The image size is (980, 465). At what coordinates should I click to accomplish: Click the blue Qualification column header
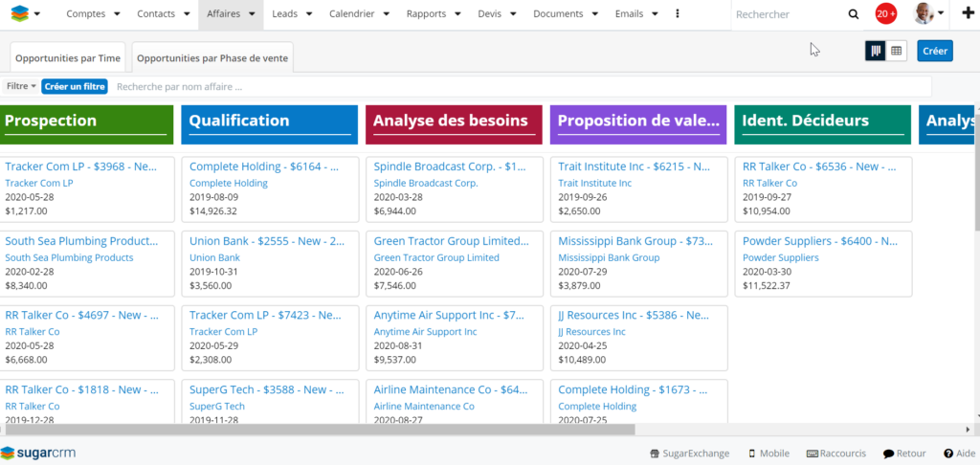pos(269,124)
